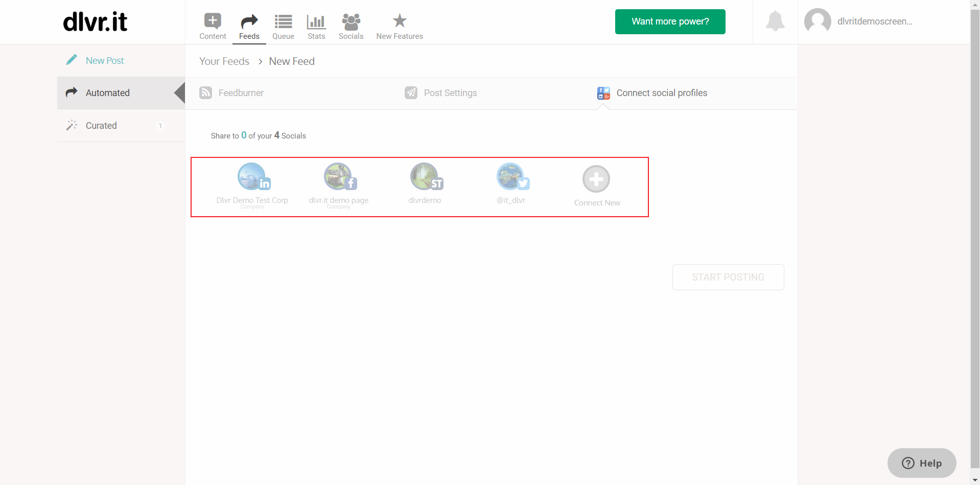Click the Post Settings paper plane icon
Image resolution: width=980 pixels, height=485 pixels.
coord(411,93)
